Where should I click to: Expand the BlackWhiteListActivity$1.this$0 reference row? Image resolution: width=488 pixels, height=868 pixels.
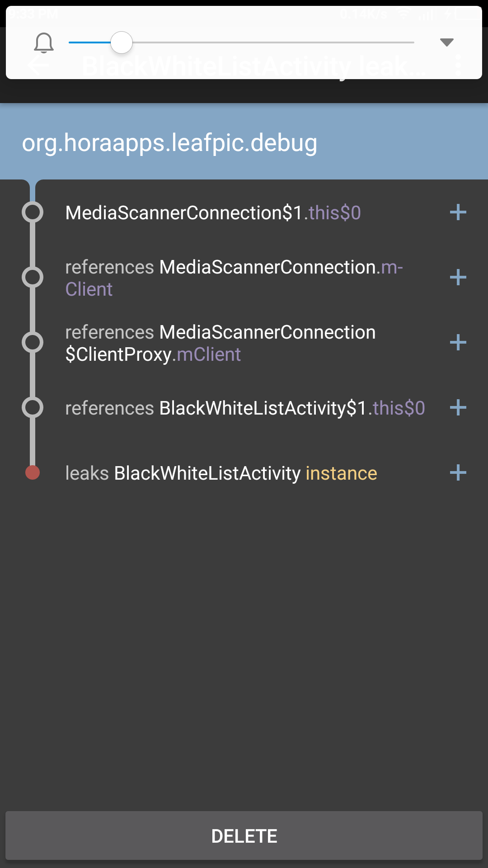[458, 407]
